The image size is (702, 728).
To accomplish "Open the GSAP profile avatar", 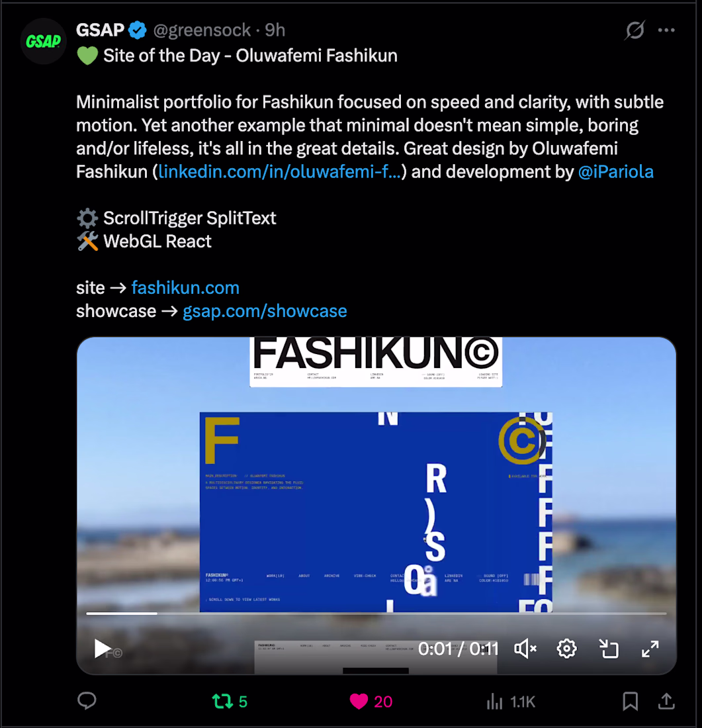I will [x=44, y=41].
